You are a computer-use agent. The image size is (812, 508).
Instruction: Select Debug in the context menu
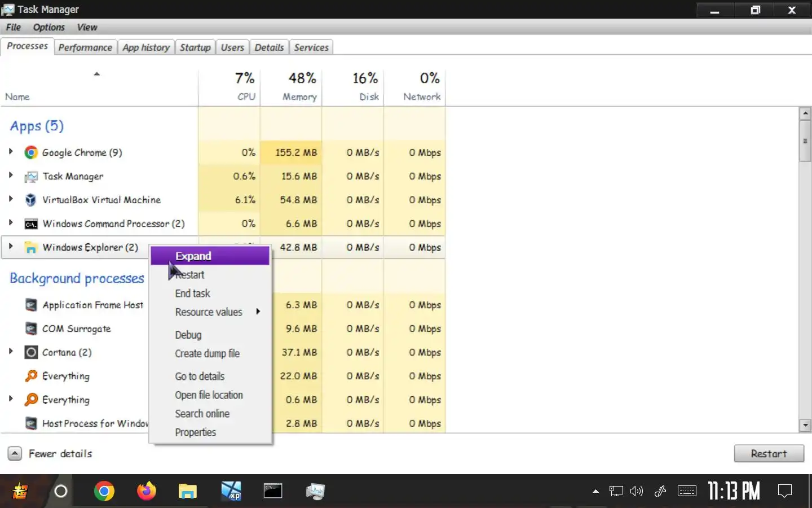pos(210,335)
